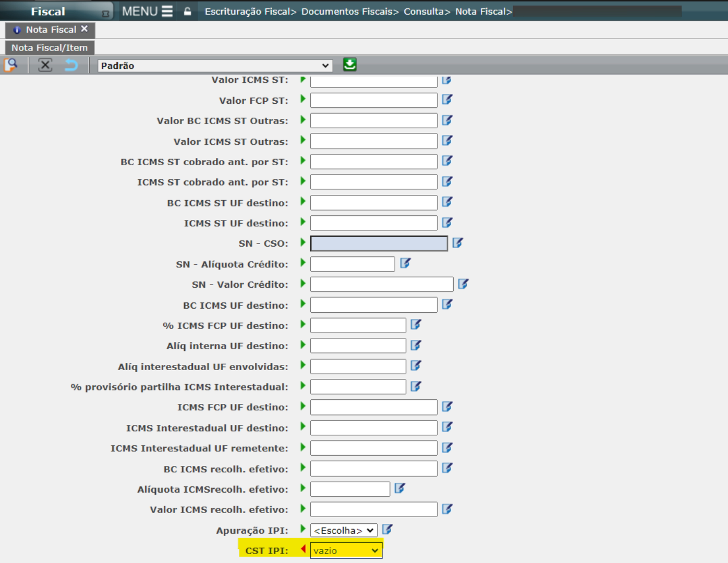Click the SN - CSO input field
This screenshot has width=728, height=563.
379,243
